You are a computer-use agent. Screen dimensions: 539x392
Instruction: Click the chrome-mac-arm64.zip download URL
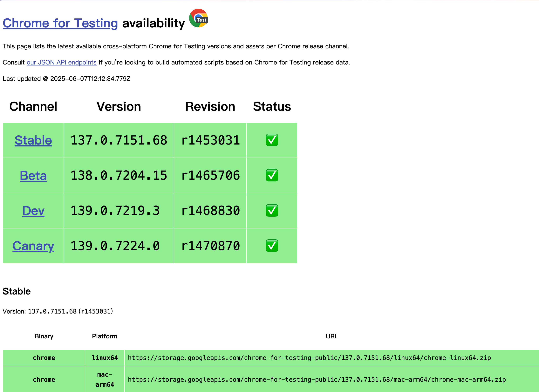(x=317, y=380)
